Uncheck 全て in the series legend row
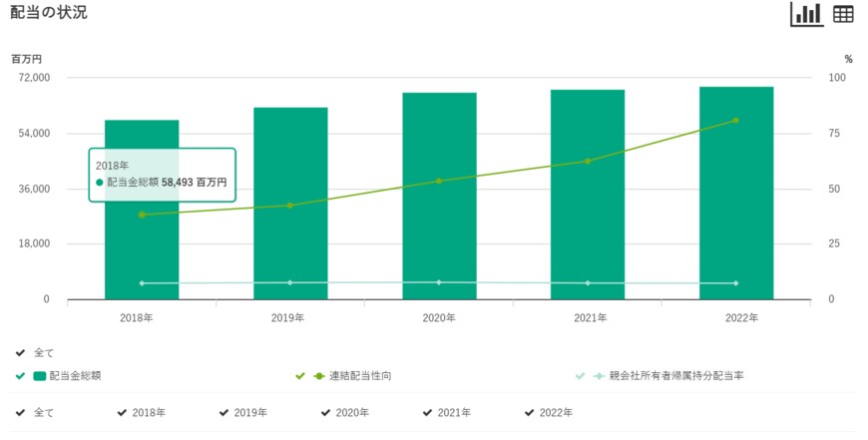This screenshot has height=440, width=868. click(x=21, y=353)
